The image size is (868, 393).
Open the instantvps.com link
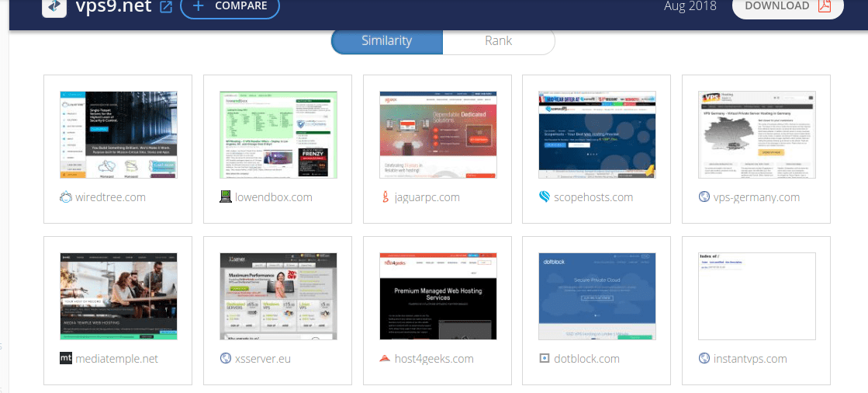coord(750,359)
